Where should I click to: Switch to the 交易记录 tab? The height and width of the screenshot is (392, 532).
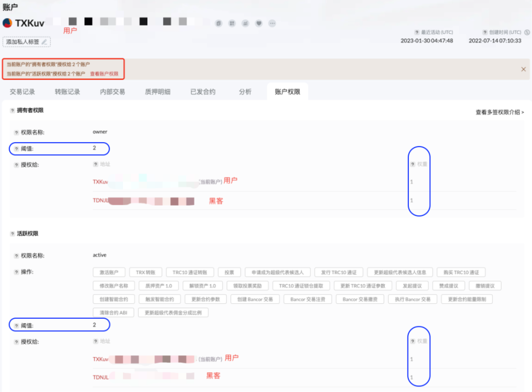pos(22,91)
